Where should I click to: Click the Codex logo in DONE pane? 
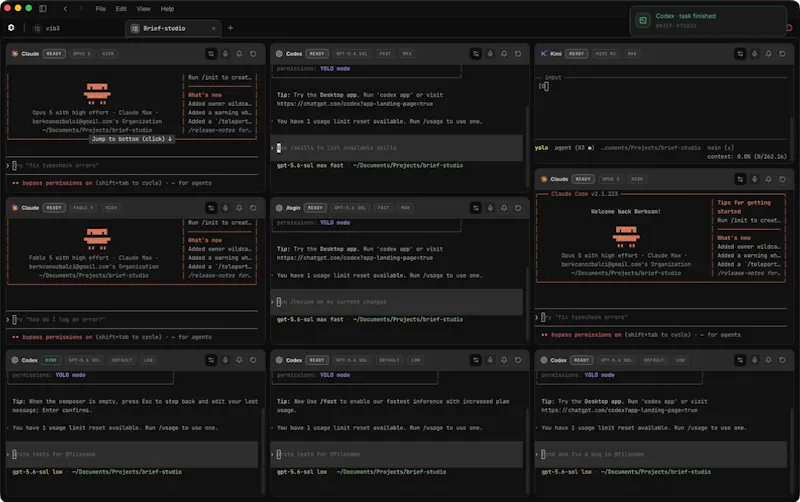coord(15,360)
